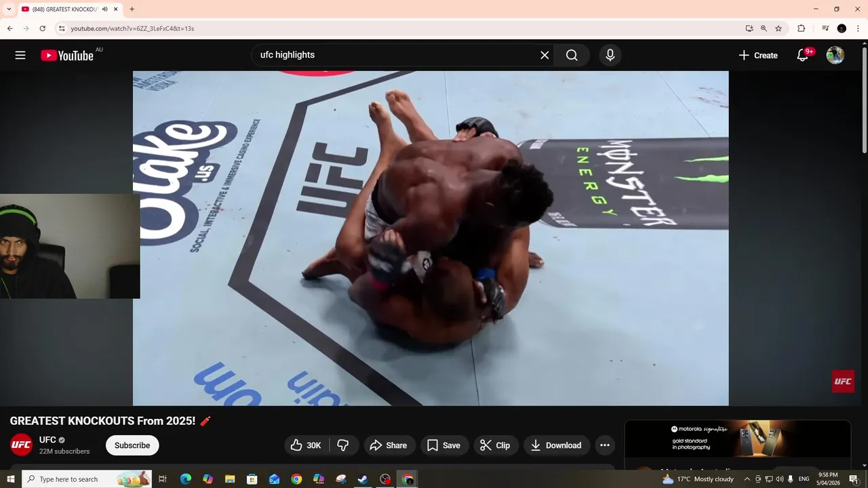This screenshot has width=868, height=488.
Task: Open YouTube account avatar menu
Action: (835, 56)
